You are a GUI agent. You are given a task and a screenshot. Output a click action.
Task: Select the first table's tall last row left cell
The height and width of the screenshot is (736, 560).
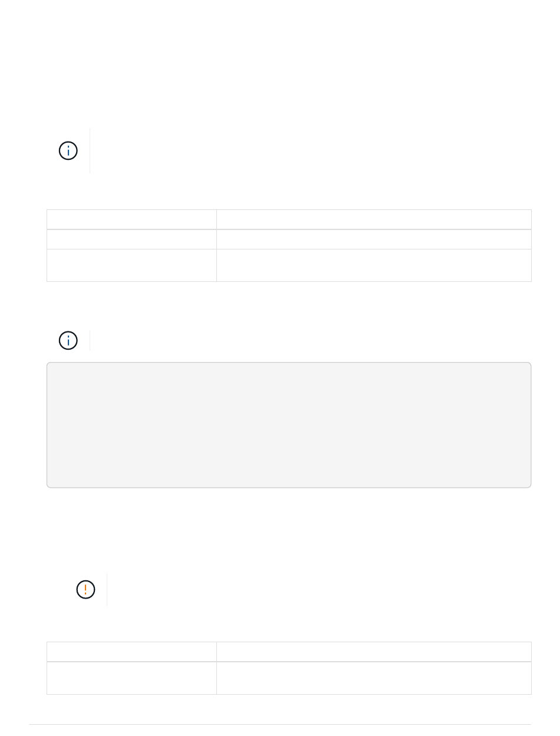click(x=131, y=265)
